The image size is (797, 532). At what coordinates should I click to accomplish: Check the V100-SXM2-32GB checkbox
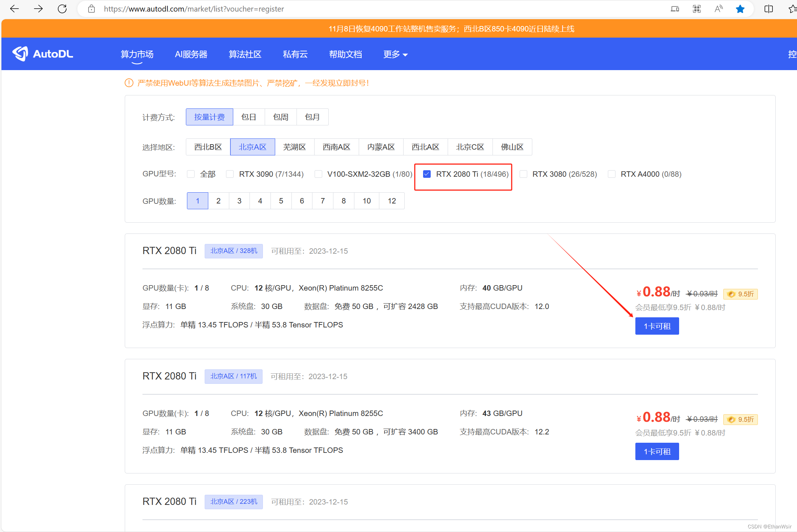[x=318, y=174]
